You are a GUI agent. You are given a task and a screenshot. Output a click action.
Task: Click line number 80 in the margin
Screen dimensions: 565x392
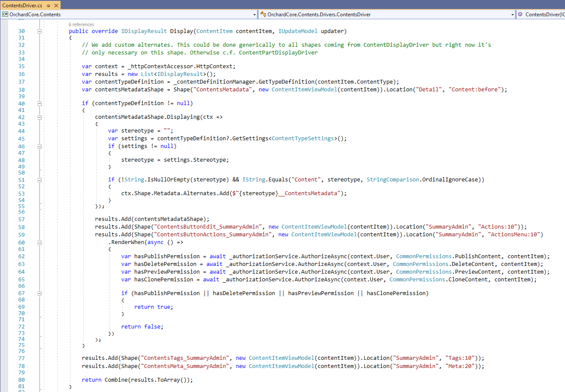[x=21, y=380]
